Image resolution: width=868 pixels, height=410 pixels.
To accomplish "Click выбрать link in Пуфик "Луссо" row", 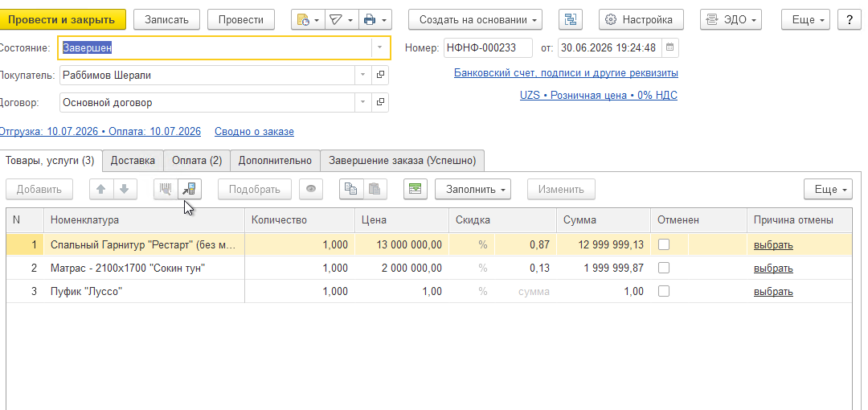I will point(773,292).
